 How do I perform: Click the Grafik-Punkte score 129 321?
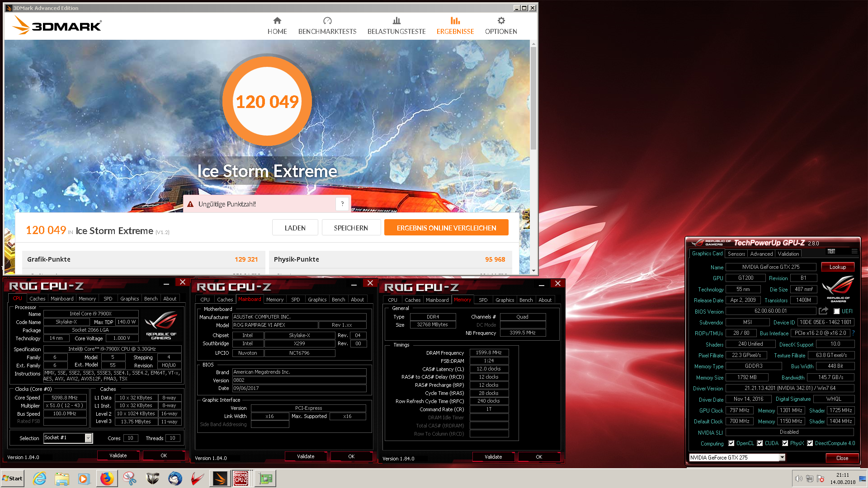(x=246, y=259)
